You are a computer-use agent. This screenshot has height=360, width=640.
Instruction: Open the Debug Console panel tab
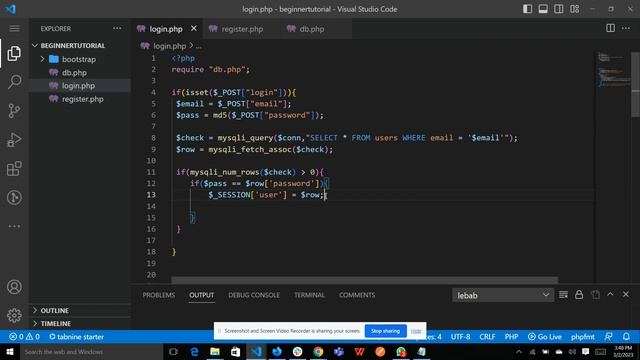point(254,295)
